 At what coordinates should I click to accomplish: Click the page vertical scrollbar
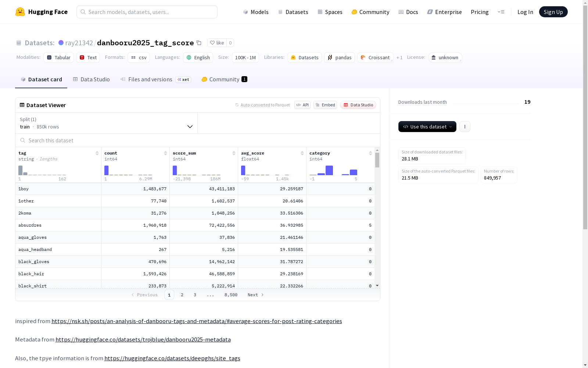[585, 117]
